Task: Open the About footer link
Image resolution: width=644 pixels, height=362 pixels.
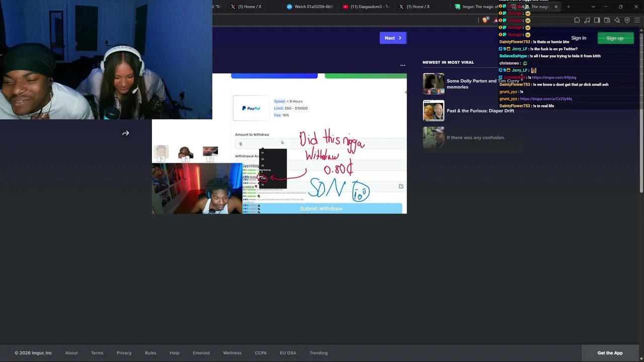Action: [71, 353]
